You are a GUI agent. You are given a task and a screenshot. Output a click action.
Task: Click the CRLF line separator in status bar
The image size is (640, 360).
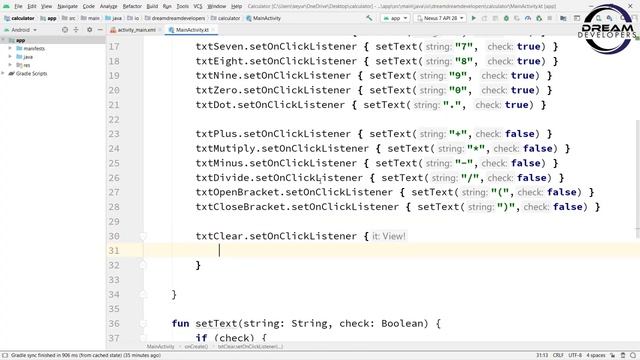558,356
